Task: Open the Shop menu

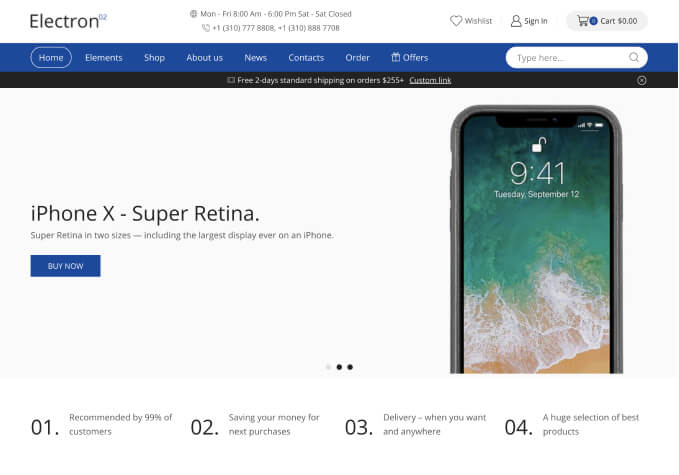Action: click(x=154, y=58)
